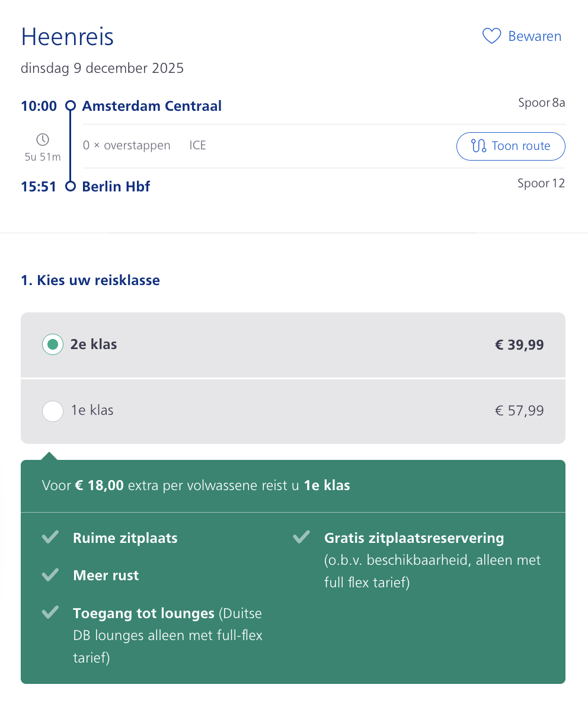The height and width of the screenshot is (710, 588).
Task: Click the checkmark beside Toegang tot lounges
Action: point(50,612)
